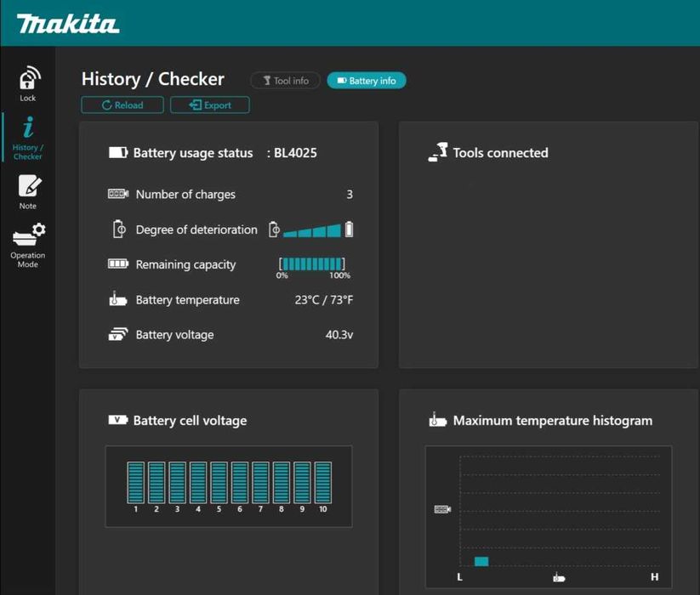Select battery cell 10 bar

point(322,483)
